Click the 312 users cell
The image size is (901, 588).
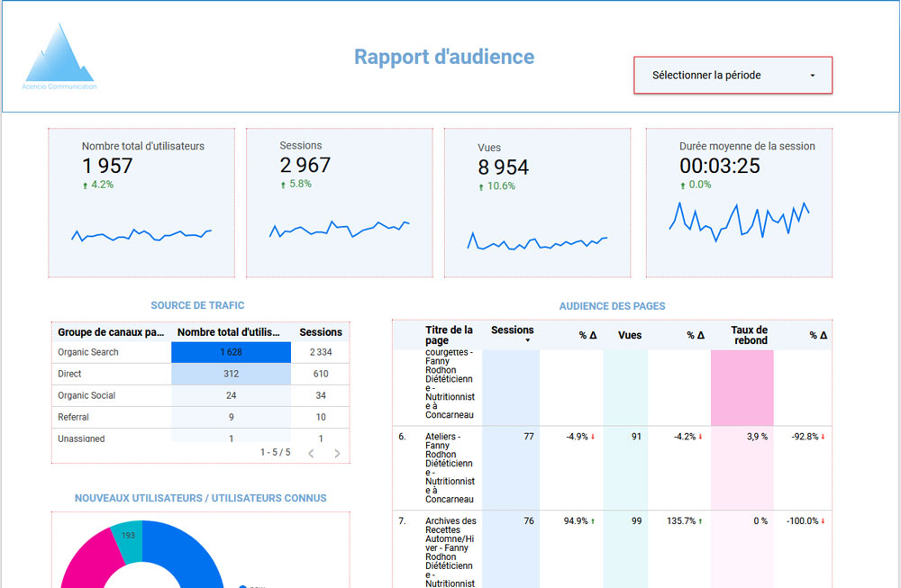click(231, 374)
